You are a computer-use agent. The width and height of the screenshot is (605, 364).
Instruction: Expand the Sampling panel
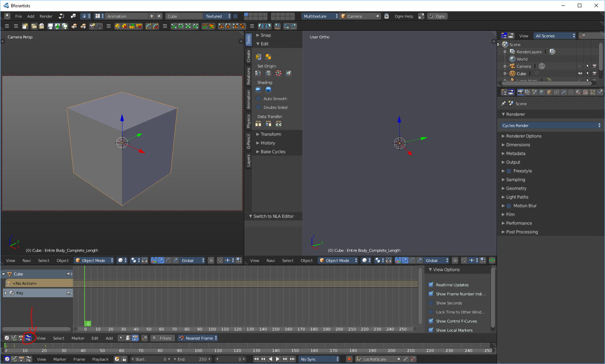coord(515,180)
